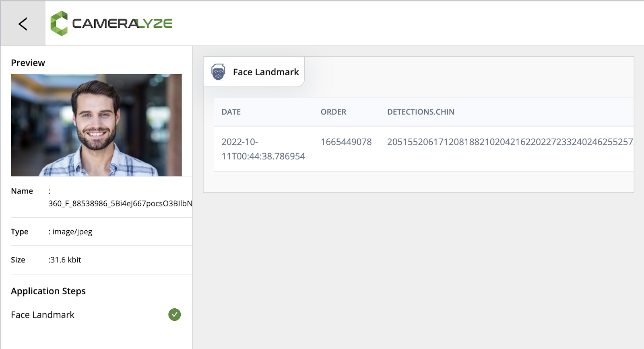Click the Cameralyze hexagon logo icon

[59, 23]
